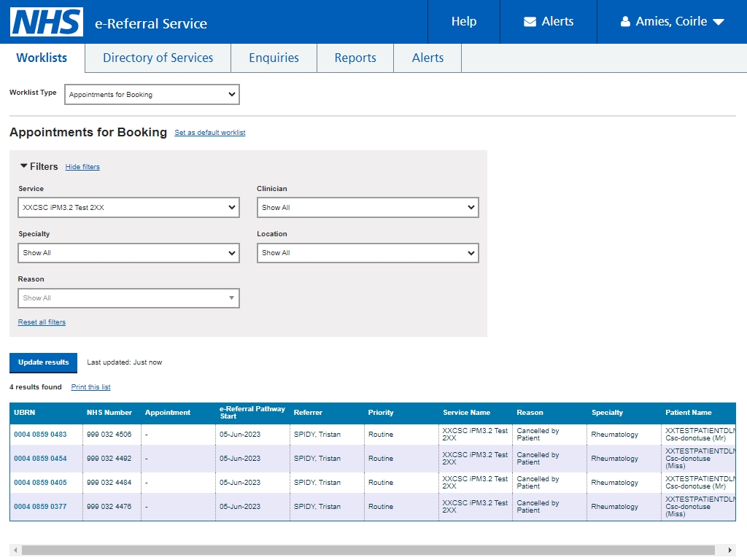Sort by e-Referral Pathway Start header
Viewport: 747px width, 560px height.
pyautogui.click(x=252, y=413)
